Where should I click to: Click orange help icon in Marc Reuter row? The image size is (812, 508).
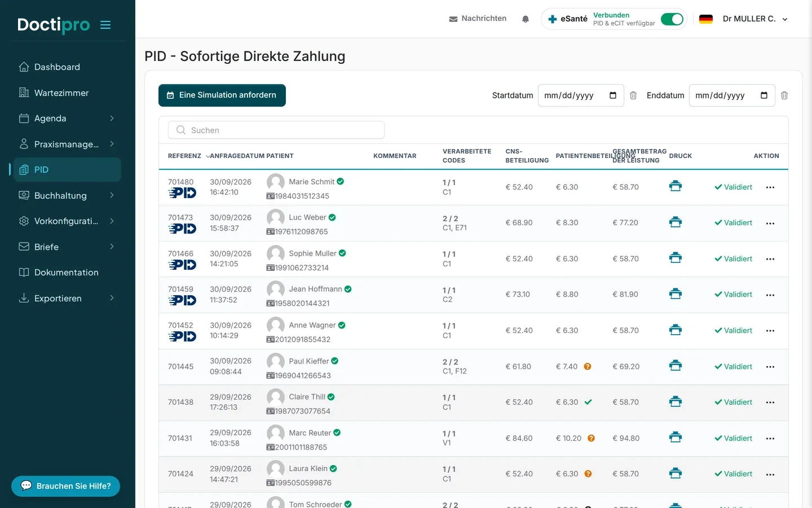(591, 438)
